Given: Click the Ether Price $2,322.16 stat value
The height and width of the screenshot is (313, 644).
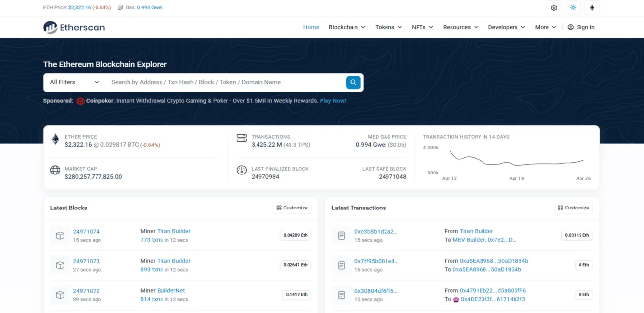Looking at the screenshot, I should click(x=78, y=145).
